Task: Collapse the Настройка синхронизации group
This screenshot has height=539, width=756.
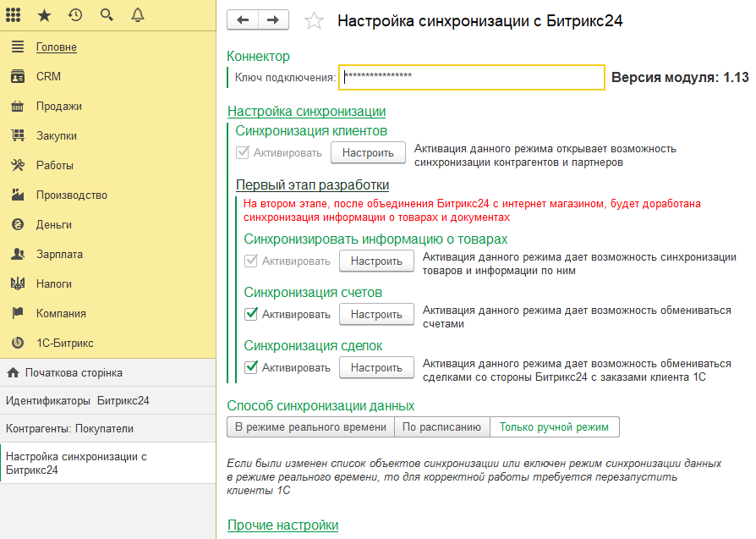Action: click(307, 112)
